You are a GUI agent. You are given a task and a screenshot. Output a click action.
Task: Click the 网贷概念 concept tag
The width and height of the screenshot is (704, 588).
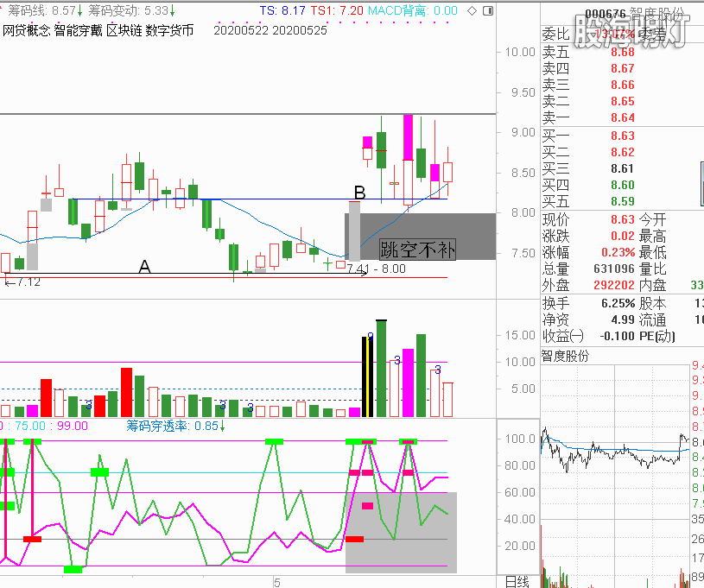pos(26,30)
